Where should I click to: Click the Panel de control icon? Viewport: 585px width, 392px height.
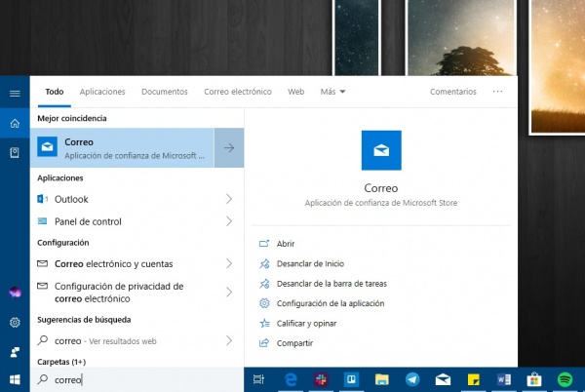(43, 221)
